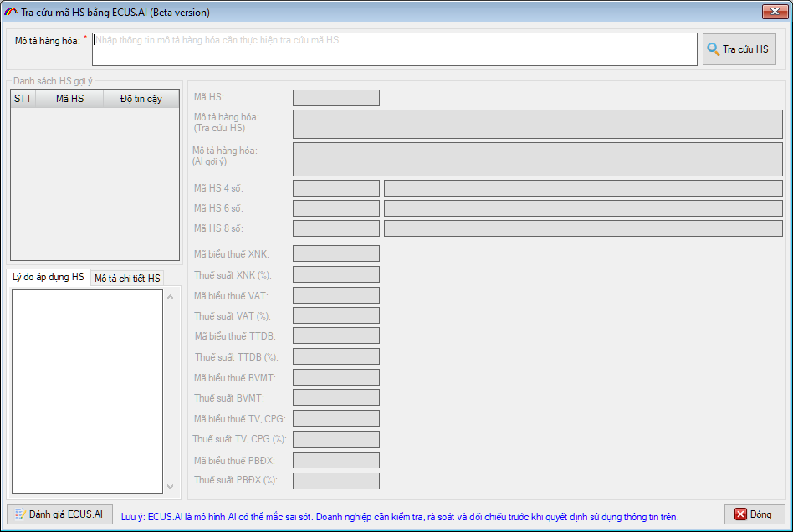793x532 pixels.
Task: Click inside the Lý do áp dụng text area
Action: [86, 391]
